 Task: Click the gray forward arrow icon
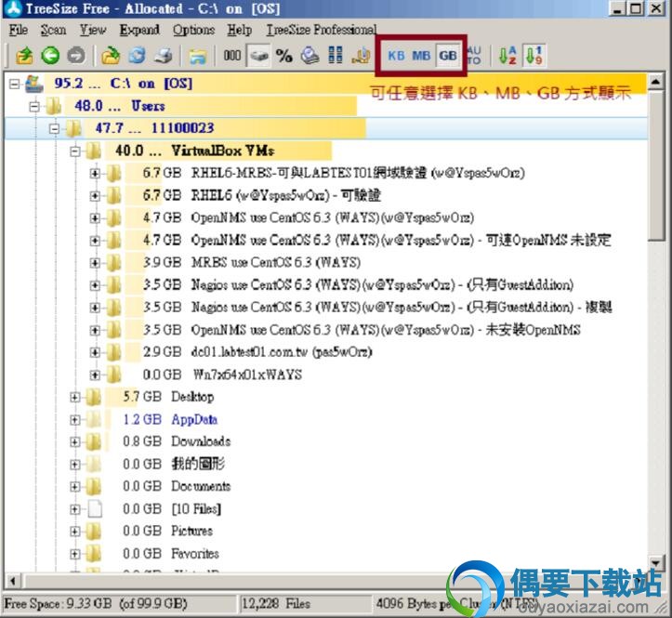pyautogui.click(x=76, y=56)
